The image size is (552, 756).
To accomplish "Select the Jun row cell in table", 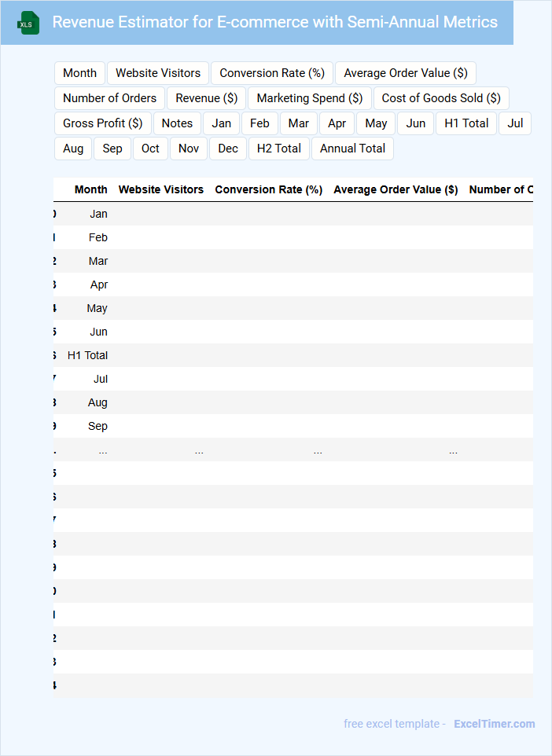I will 98,332.
